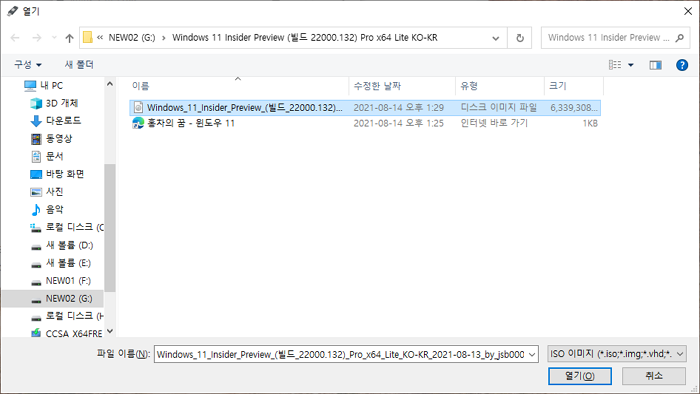The height and width of the screenshot is (394, 700).
Task: Open recent locations dropdown arrow
Action: coord(54,38)
